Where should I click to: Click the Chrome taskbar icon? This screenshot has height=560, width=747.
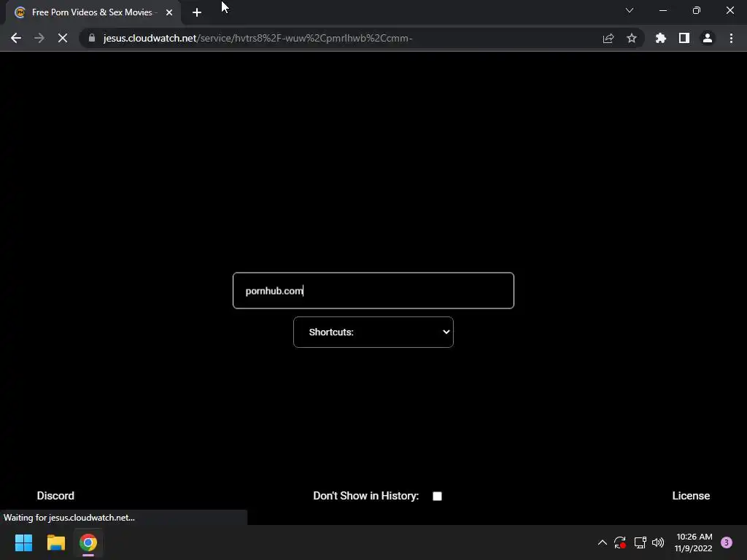coord(88,542)
